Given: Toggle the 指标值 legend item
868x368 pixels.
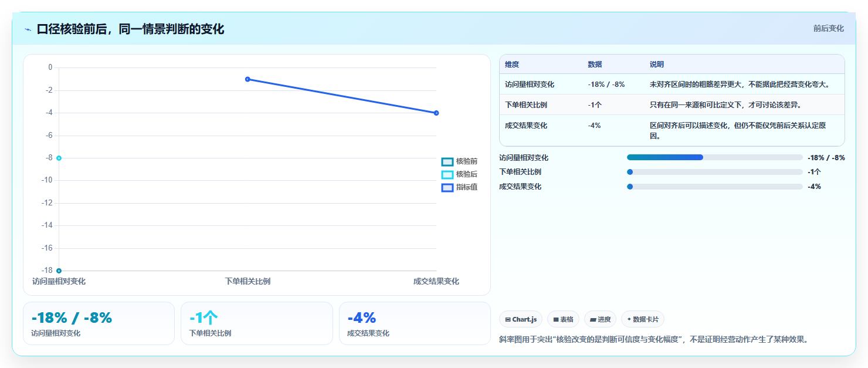Looking at the screenshot, I should point(459,187).
